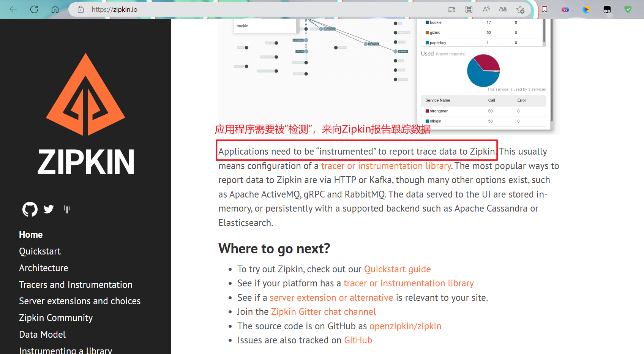Open the Baidu 'du' extension icon
Image resolution: width=644 pixels, height=354 pixels.
click(x=565, y=9)
